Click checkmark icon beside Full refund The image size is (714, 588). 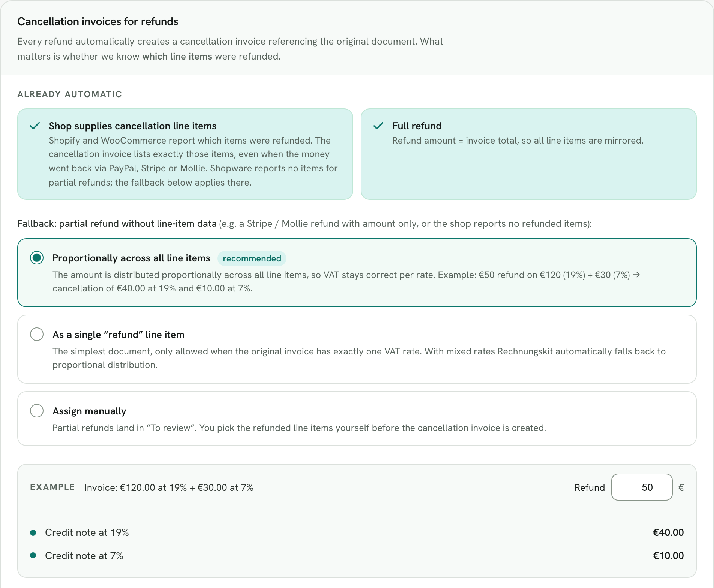pos(378,126)
